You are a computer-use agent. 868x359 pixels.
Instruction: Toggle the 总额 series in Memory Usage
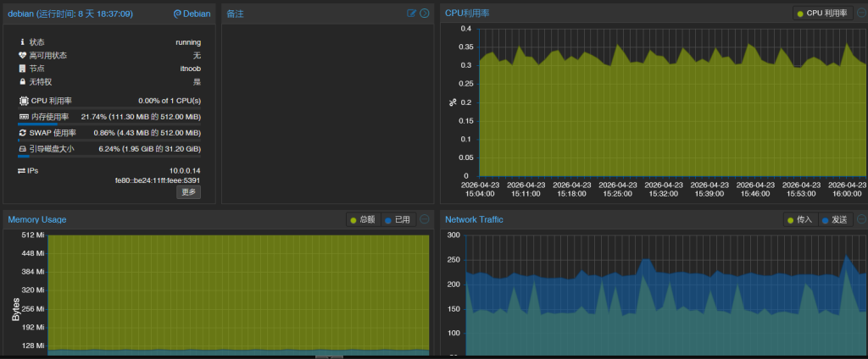(362, 219)
